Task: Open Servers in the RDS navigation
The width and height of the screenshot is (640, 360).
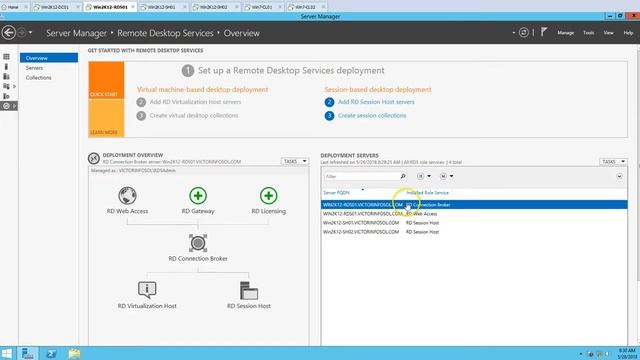Action: pyautogui.click(x=34, y=68)
